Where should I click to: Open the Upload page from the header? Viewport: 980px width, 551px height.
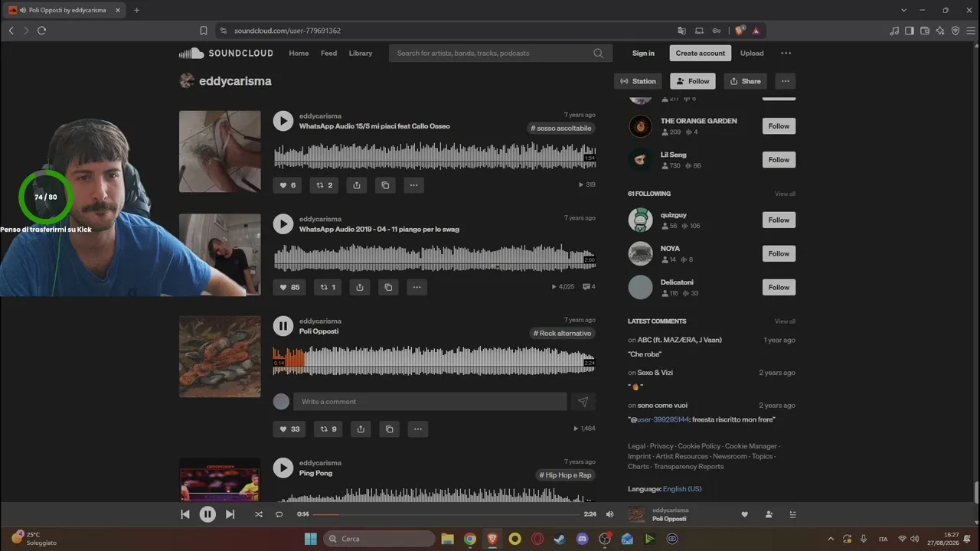pos(752,54)
